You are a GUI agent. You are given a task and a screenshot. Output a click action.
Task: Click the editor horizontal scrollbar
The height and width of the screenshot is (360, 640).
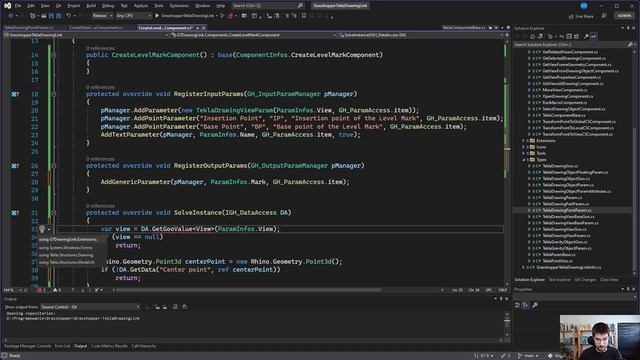click(249, 290)
